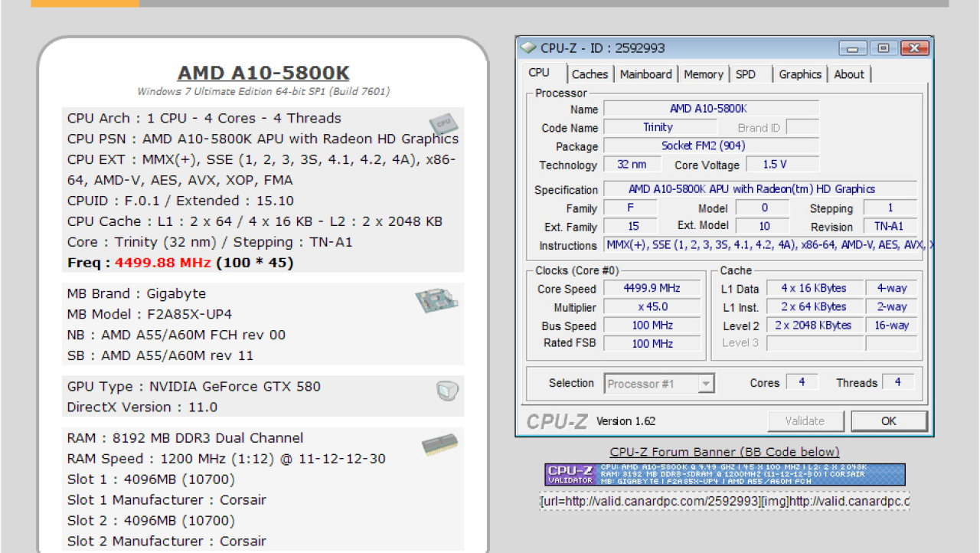
Task: Switch to the SPD tab
Action: [x=745, y=74]
